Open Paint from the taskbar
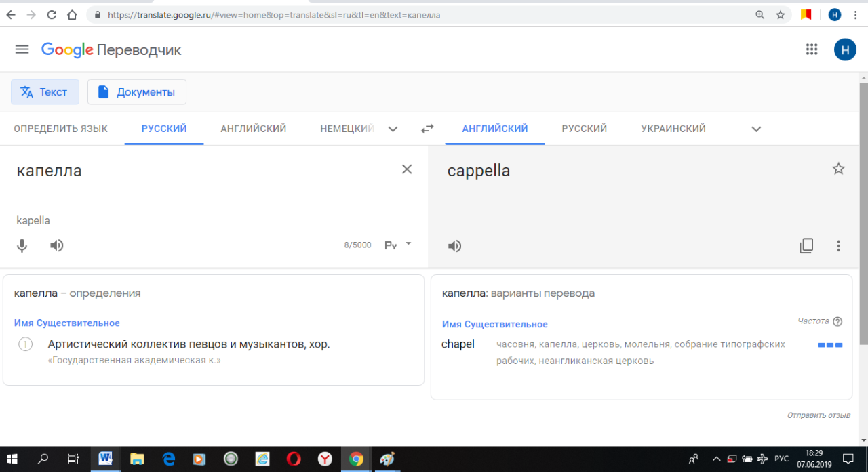This screenshot has width=868, height=473. (x=388, y=459)
